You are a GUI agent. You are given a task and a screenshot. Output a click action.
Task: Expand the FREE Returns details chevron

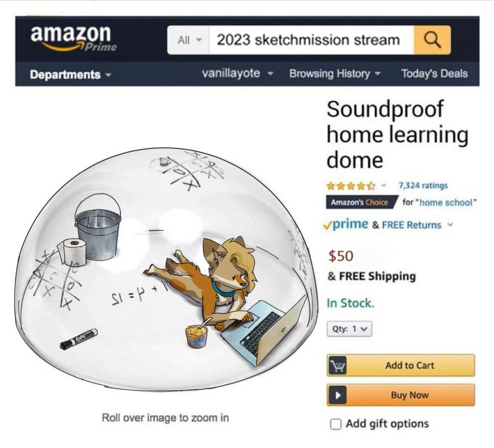click(450, 225)
